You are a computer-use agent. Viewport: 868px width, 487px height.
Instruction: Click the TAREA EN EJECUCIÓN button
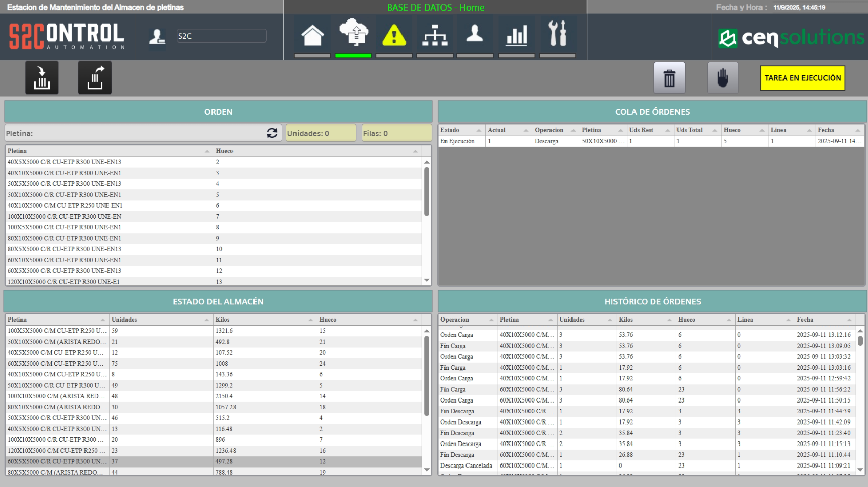[802, 78]
